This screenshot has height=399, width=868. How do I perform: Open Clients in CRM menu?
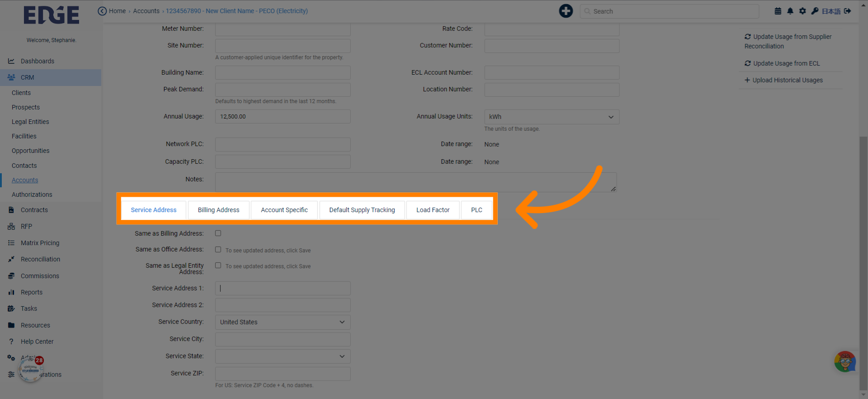[21, 93]
